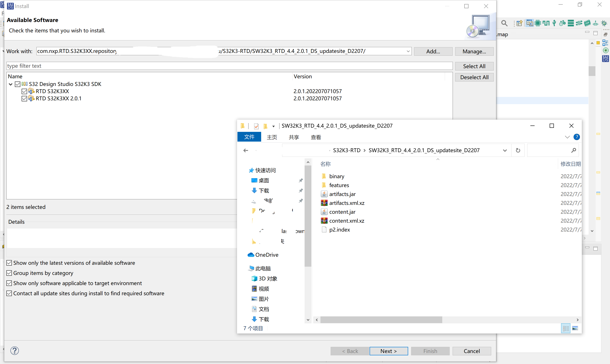This screenshot has width=610, height=364.
Task: Select the C/C++ perspective icon
Action: point(530,23)
